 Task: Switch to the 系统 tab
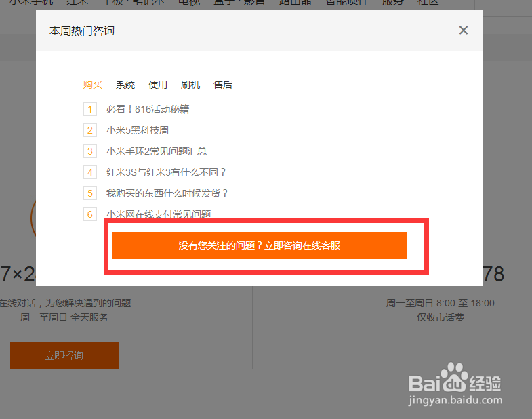pos(125,85)
